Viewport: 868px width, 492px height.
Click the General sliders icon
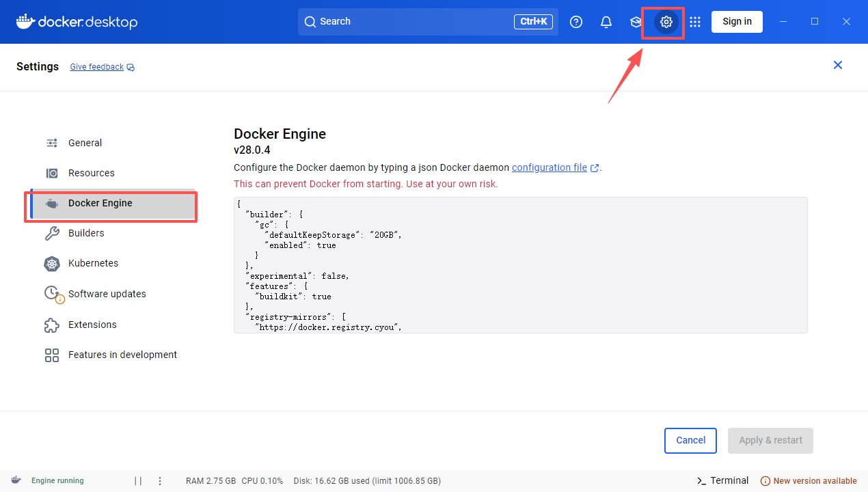(x=52, y=143)
